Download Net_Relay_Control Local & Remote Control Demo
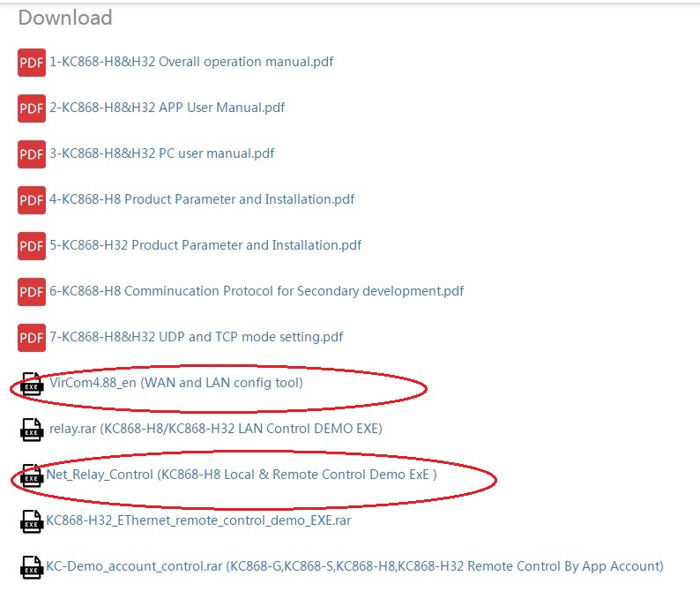This screenshot has width=700, height=591. pyautogui.click(x=242, y=475)
